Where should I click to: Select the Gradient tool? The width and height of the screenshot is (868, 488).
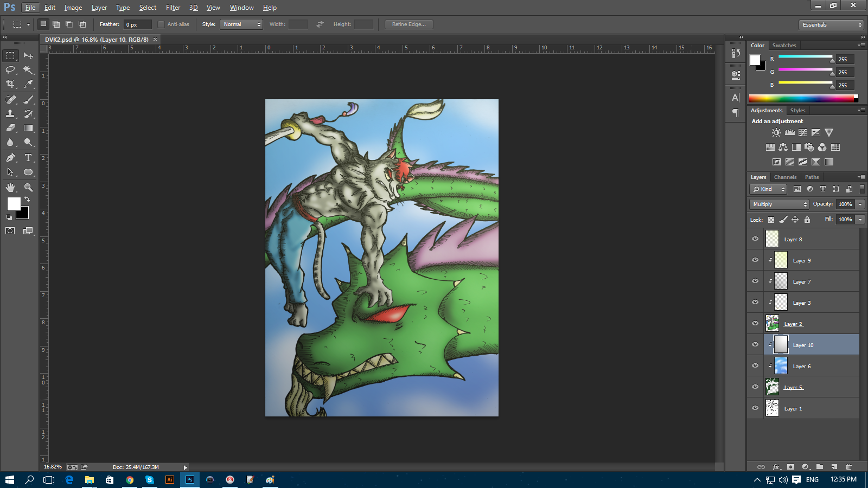click(x=28, y=128)
